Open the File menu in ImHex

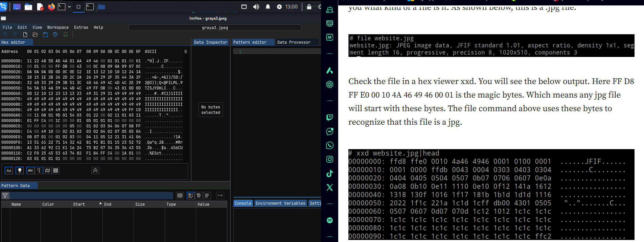click(x=7, y=27)
